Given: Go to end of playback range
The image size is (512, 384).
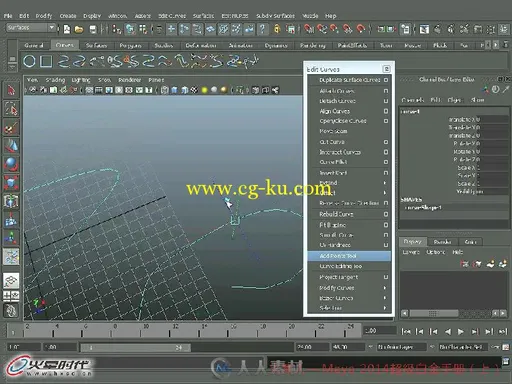Looking at the screenshot, I should click(x=502, y=331).
